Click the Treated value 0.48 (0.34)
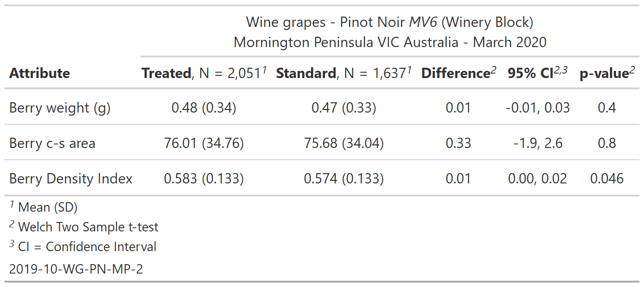 204,108
